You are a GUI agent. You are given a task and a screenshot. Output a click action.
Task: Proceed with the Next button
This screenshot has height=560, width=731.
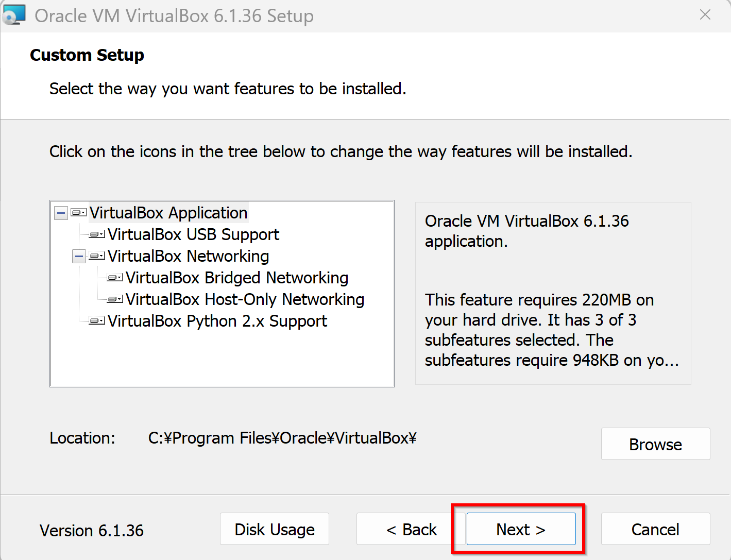pyautogui.click(x=521, y=529)
